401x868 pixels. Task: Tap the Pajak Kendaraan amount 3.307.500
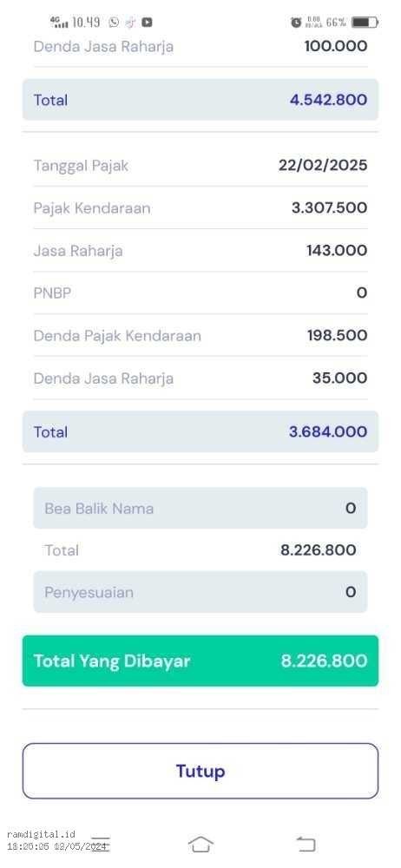pos(330,208)
